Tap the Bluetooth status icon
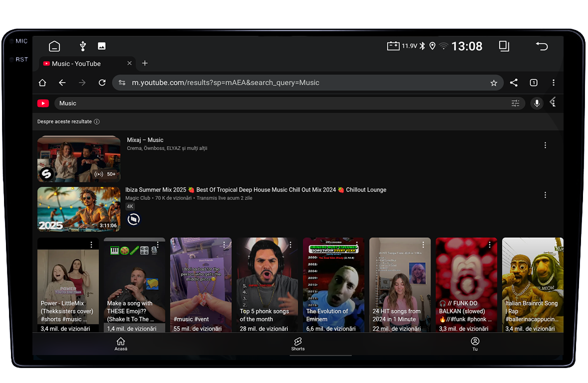Screen dimensions: 588x383 point(422,46)
